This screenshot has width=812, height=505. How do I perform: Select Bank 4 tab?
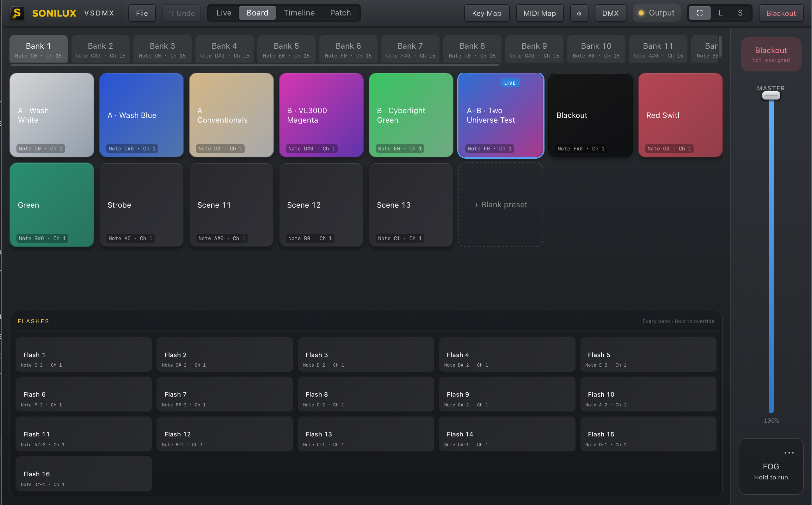tap(224, 49)
